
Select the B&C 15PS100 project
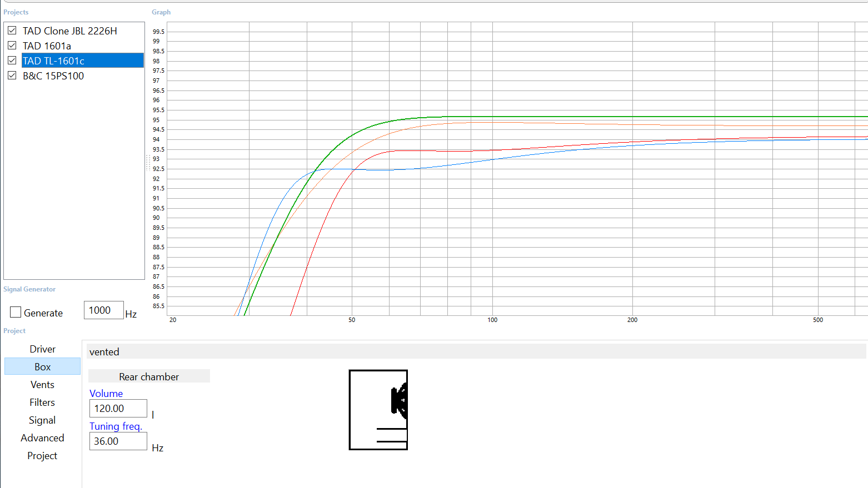pos(53,76)
